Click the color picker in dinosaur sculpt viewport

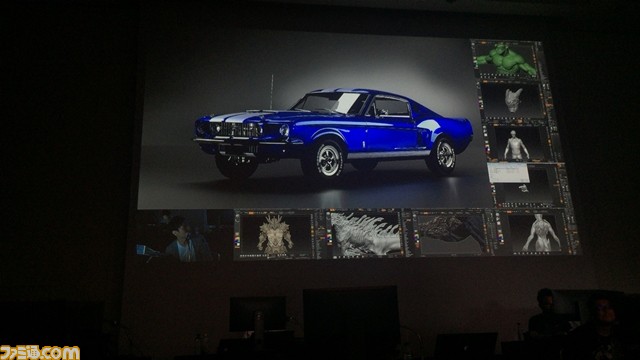point(329,238)
